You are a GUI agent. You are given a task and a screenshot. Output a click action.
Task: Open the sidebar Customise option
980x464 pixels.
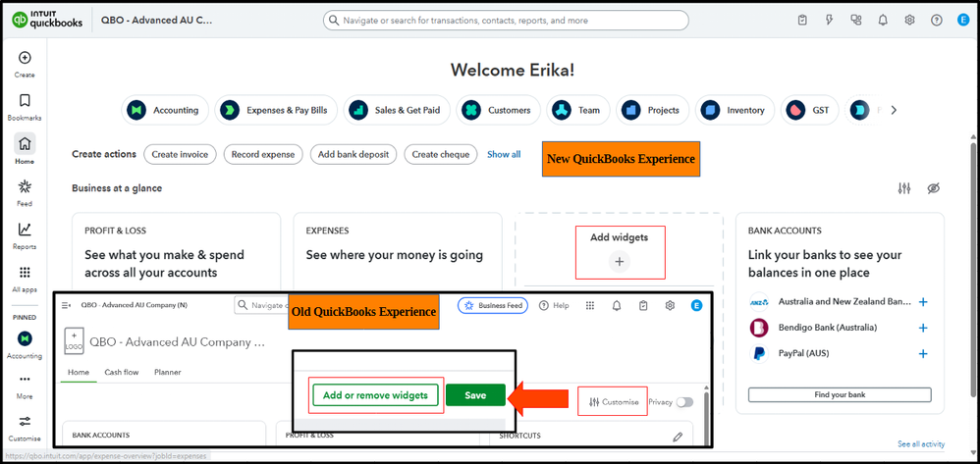point(25,428)
